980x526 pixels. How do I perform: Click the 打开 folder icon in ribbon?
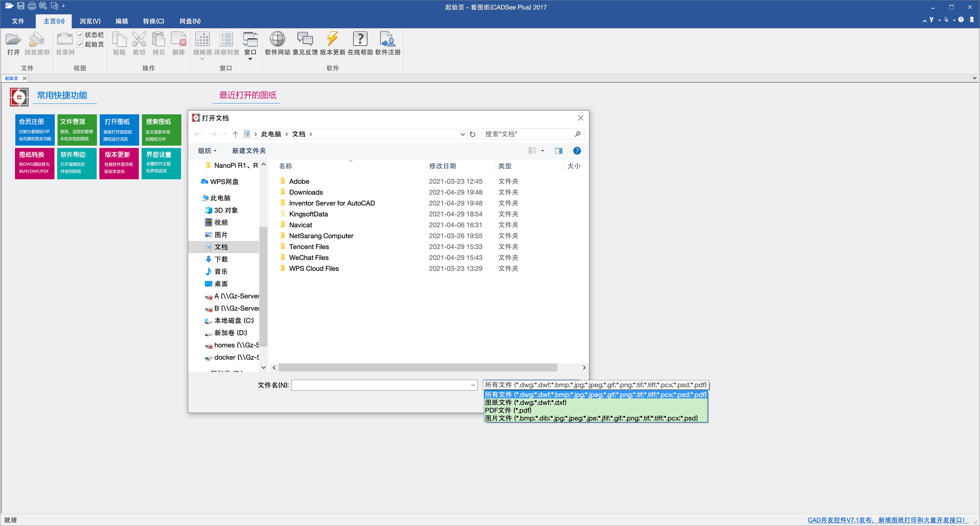click(x=13, y=39)
